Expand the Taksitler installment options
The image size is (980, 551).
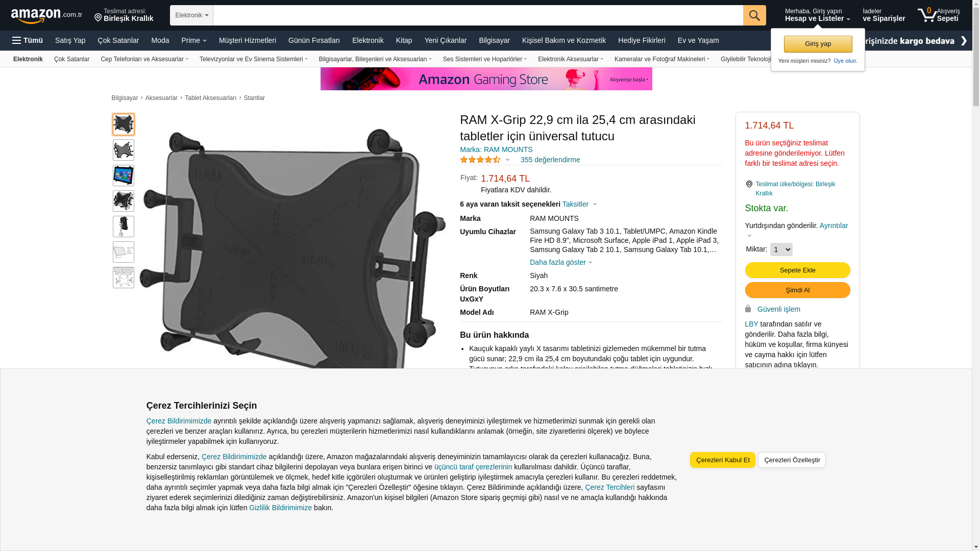[x=579, y=204]
